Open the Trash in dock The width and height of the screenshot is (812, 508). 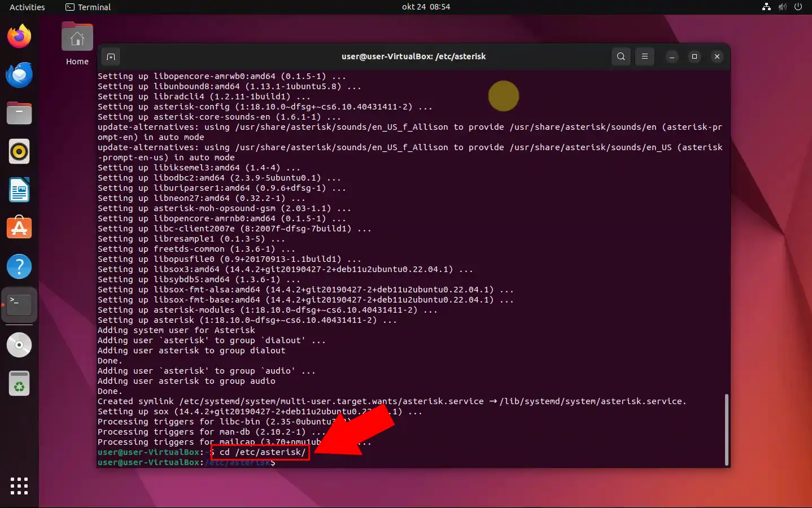[19, 384]
